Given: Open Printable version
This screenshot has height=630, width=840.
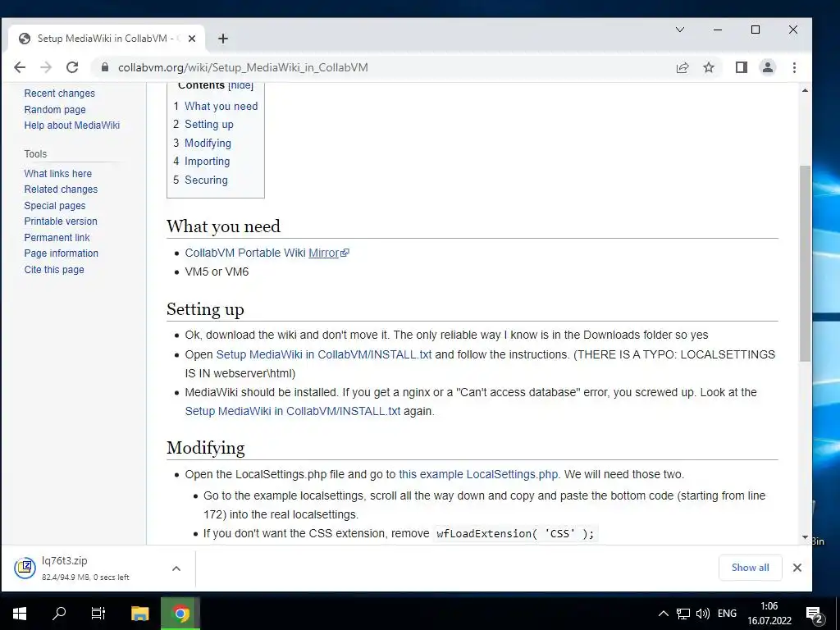Looking at the screenshot, I should (61, 221).
